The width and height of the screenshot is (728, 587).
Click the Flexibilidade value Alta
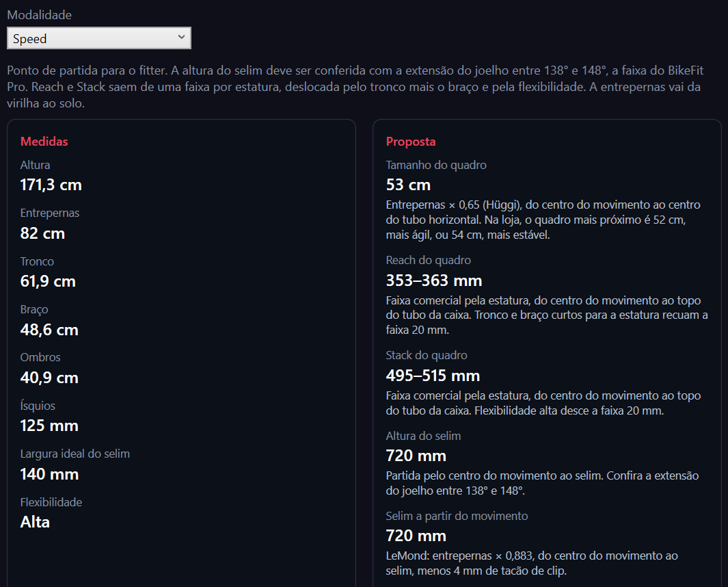pos(35,522)
